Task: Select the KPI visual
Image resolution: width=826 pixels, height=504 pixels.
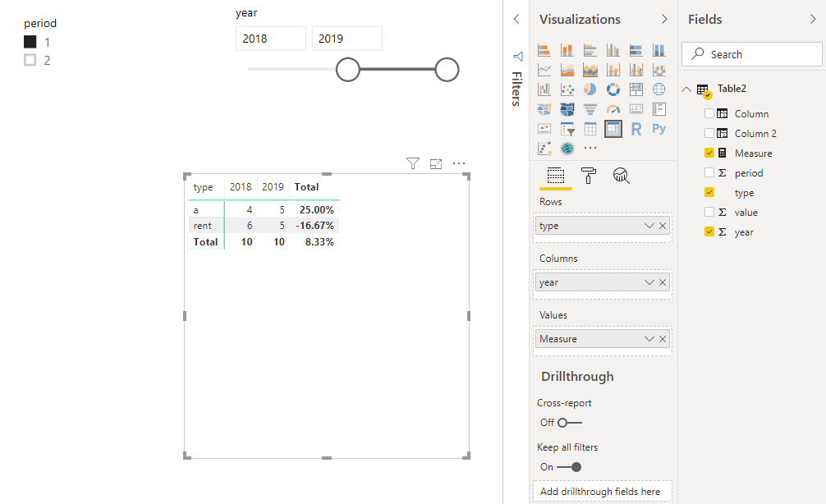Action: click(x=544, y=129)
